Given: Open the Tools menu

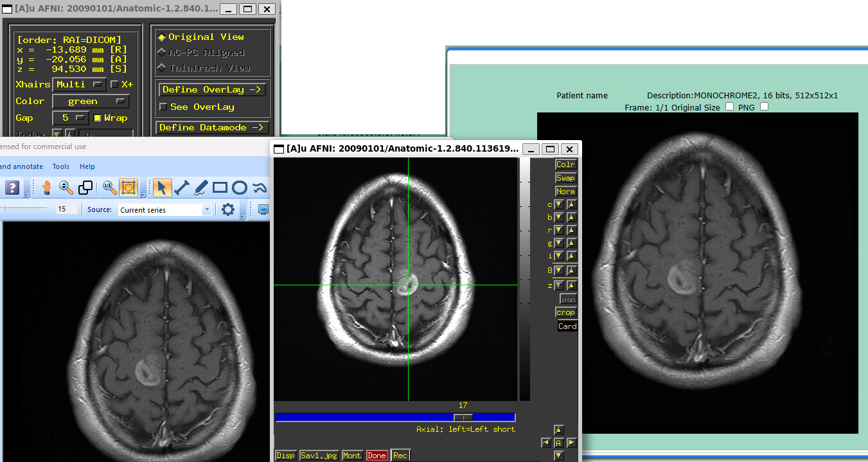Looking at the screenshot, I should click(x=61, y=166).
